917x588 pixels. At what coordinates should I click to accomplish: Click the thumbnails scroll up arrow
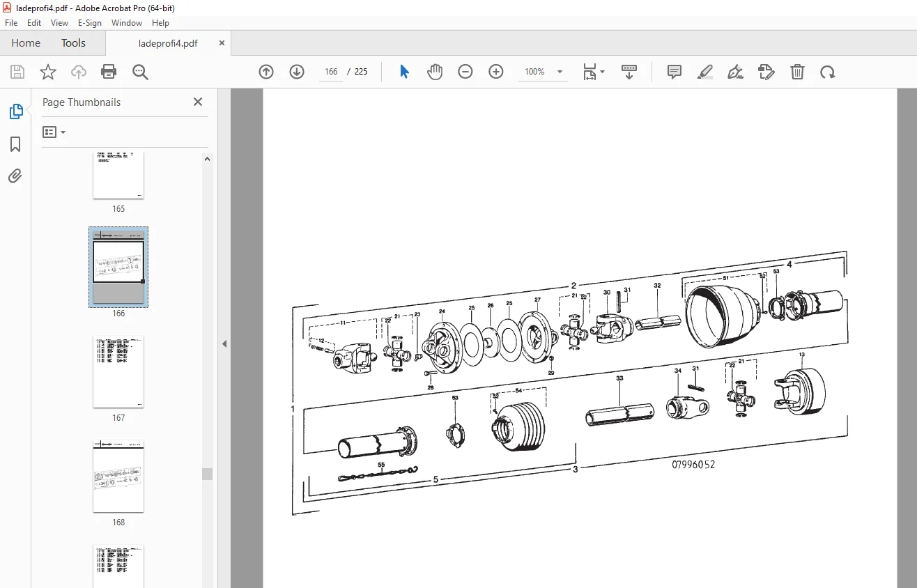(207, 159)
